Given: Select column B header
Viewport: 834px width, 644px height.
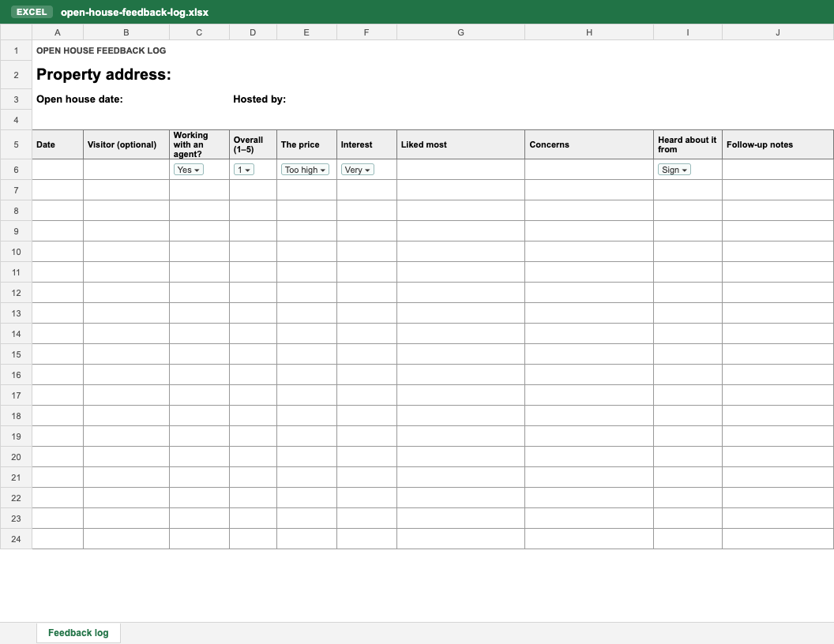Looking at the screenshot, I should coord(126,32).
